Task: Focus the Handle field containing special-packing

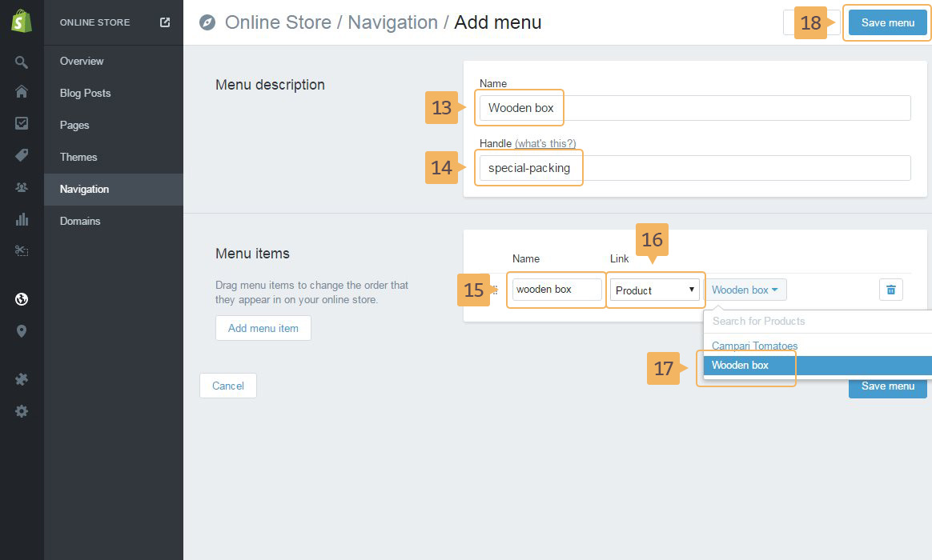Action: (x=694, y=168)
